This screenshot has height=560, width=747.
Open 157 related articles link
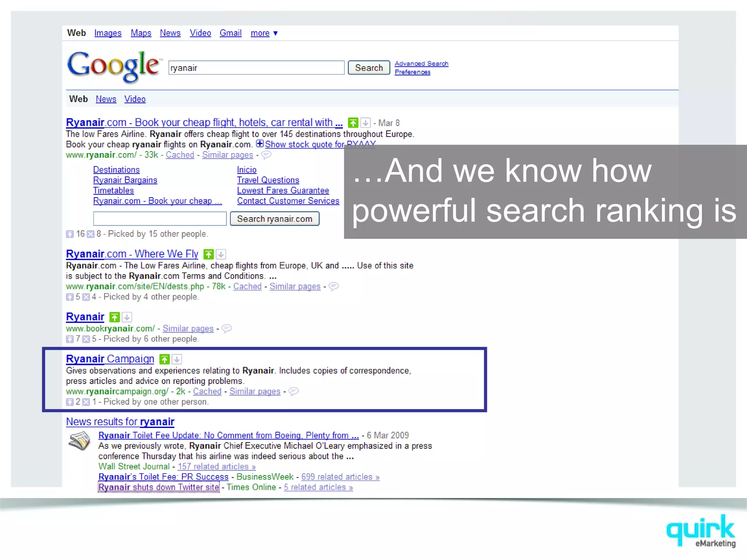pos(217,467)
